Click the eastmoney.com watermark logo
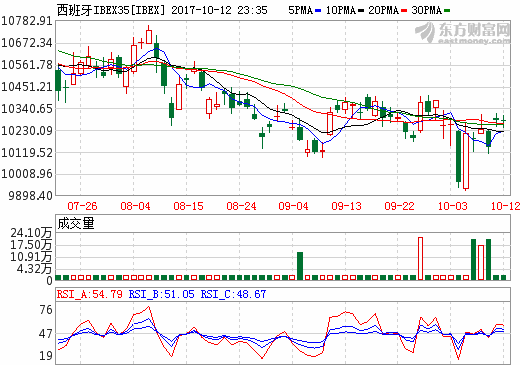This screenshot has width=520, height=365. tap(463, 33)
